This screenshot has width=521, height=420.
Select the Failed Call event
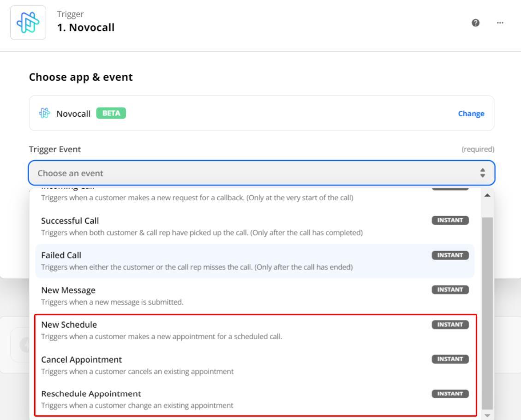pos(255,261)
